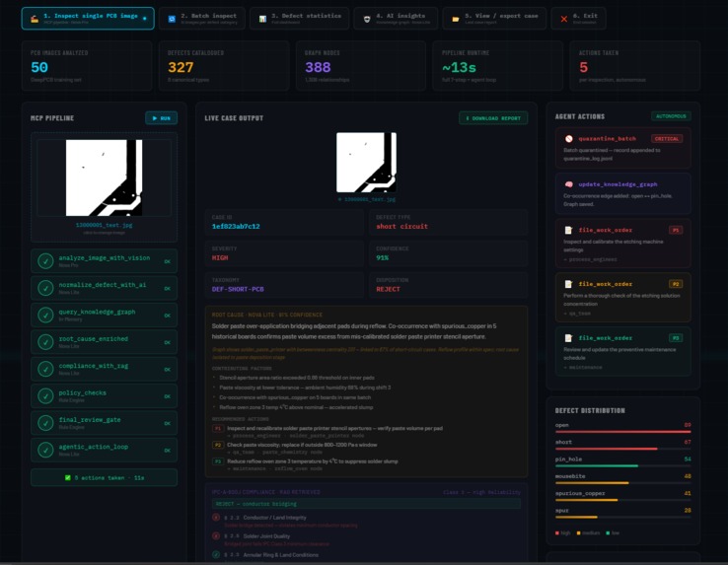Open the '3. Defect statistics' tab

[299, 19]
